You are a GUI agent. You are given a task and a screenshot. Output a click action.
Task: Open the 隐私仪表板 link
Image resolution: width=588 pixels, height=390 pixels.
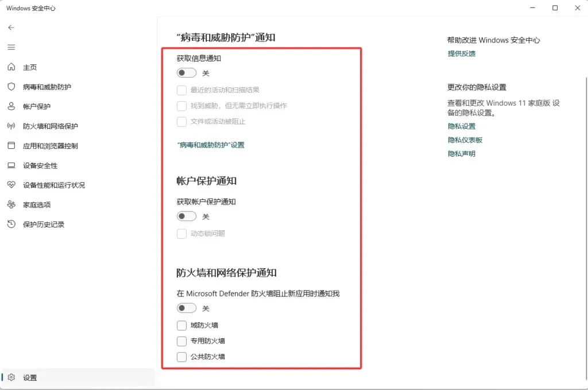[465, 140]
